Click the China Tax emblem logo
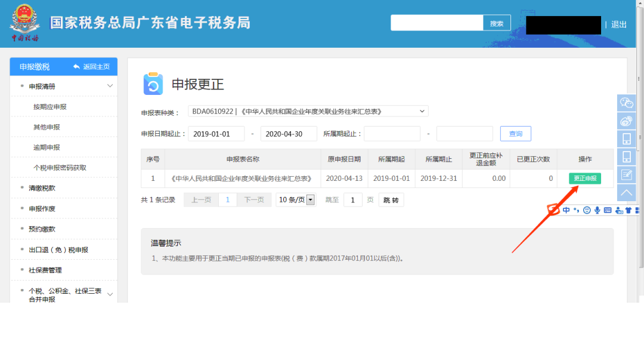Image resolution: width=644 pixels, height=357 pixels. [x=24, y=23]
